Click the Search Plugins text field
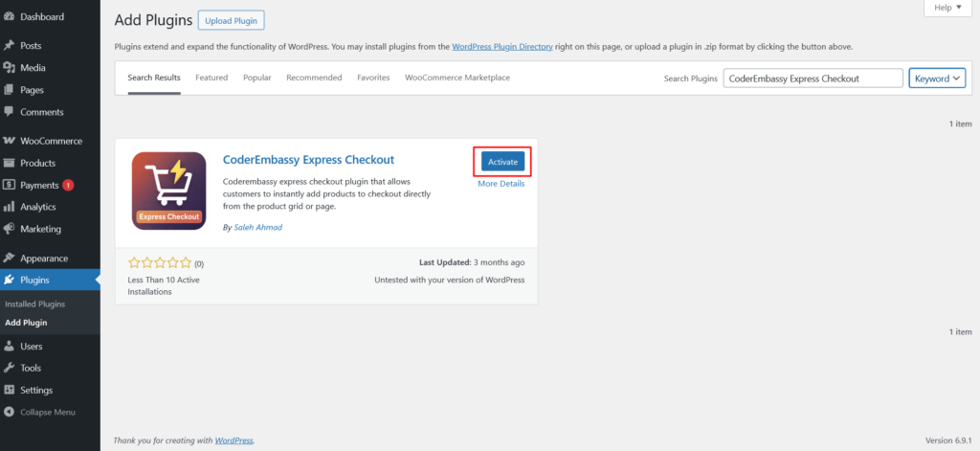This screenshot has width=980, height=451. click(812, 79)
